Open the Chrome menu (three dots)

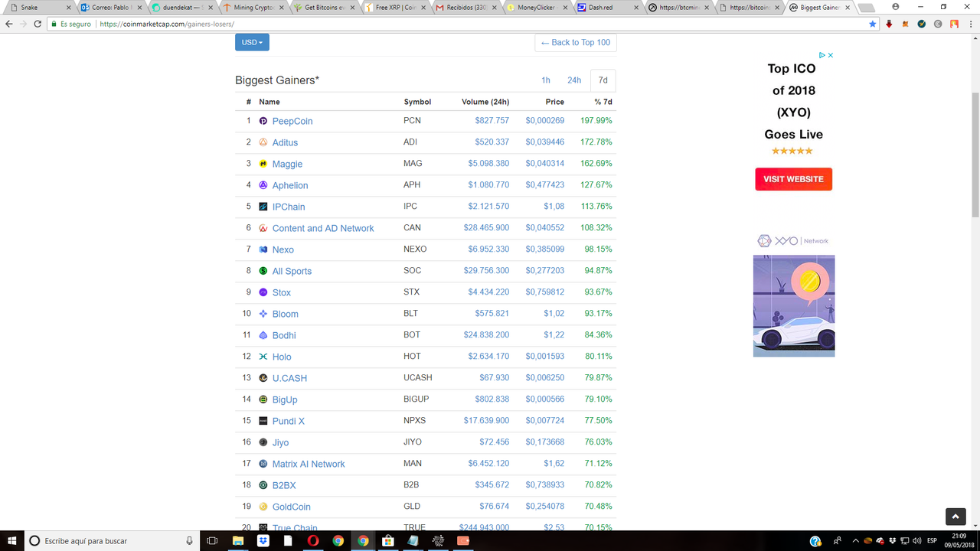[969, 24]
